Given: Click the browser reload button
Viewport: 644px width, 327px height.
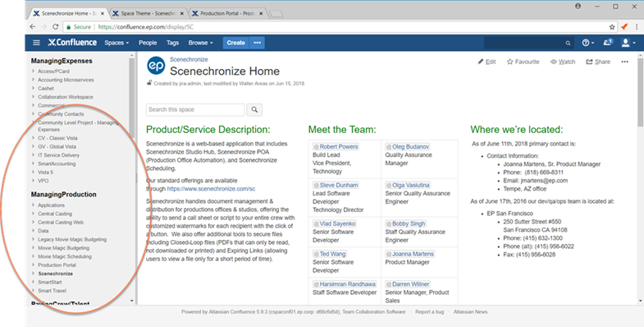Looking at the screenshot, I should tap(56, 27).
